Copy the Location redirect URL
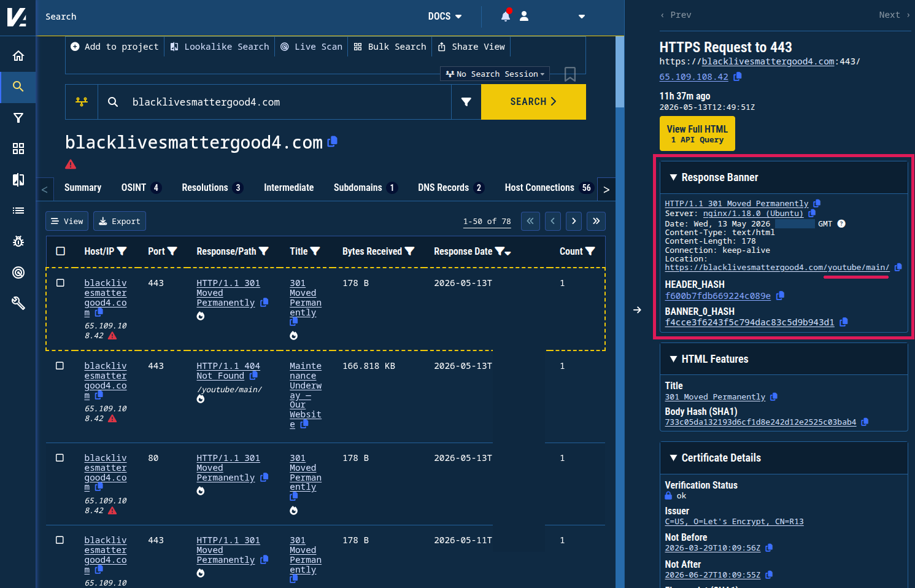The height and width of the screenshot is (588, 915). tap(898, 267)
